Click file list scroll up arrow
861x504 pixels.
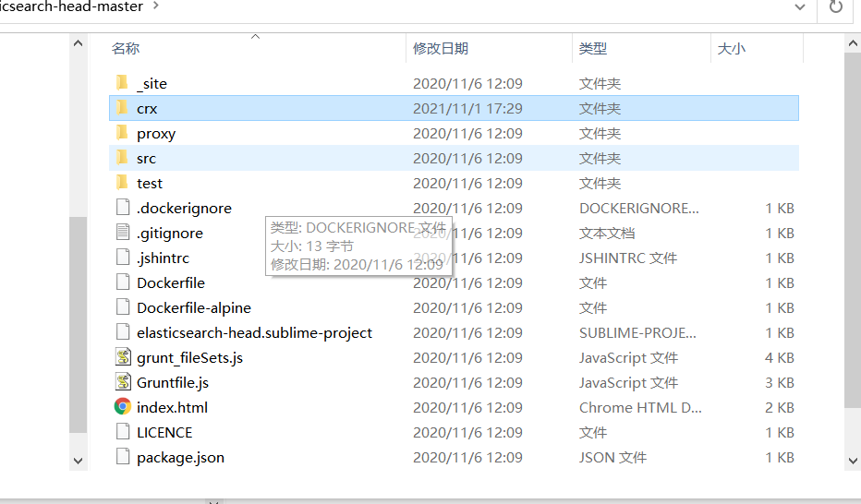pos(853,42)
